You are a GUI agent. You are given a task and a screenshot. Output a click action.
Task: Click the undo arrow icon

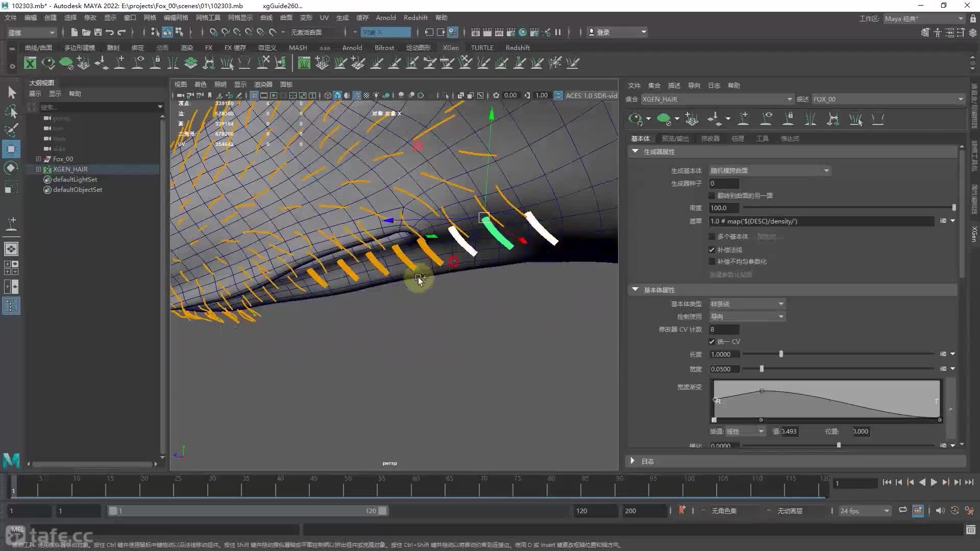(x=110, y=32)
